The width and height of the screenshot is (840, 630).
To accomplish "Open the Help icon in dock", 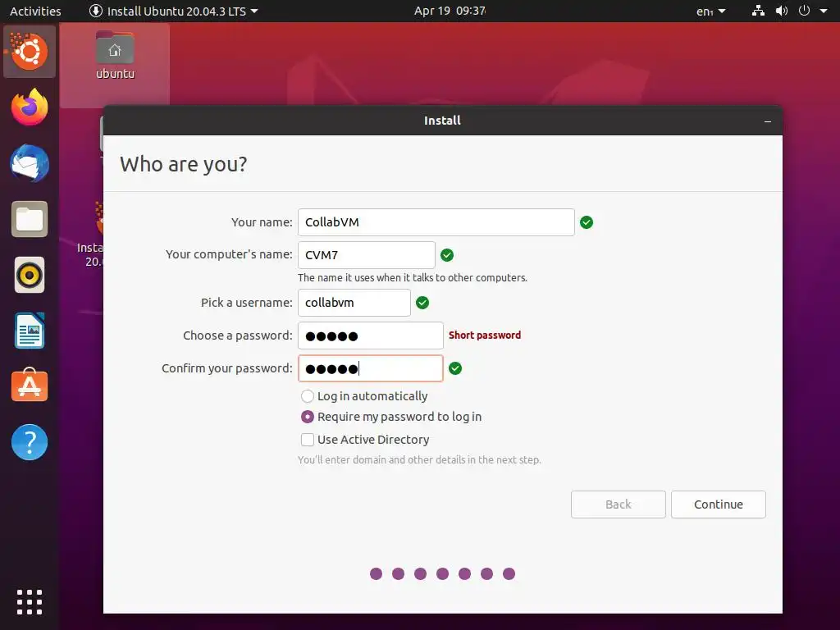I will (30, 442).
